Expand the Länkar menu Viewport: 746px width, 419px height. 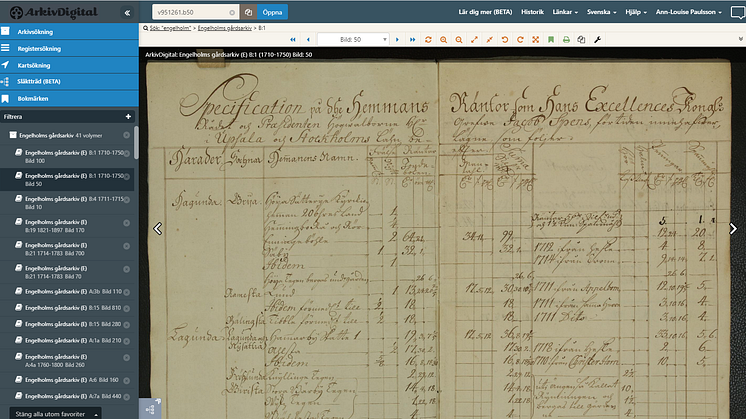coord(565,12)
